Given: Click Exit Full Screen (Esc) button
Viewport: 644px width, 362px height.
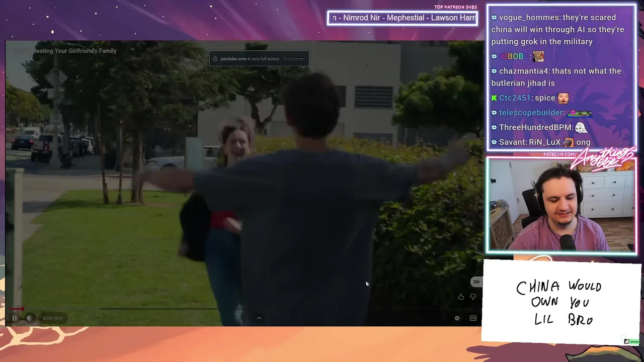Looking at the screenshot, I should [x=294, y=59].
